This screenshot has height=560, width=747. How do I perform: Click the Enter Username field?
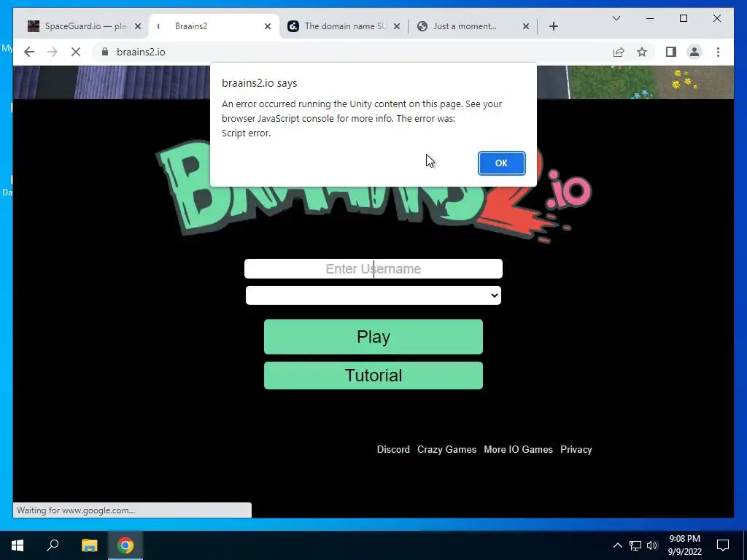tap(373, 268)
